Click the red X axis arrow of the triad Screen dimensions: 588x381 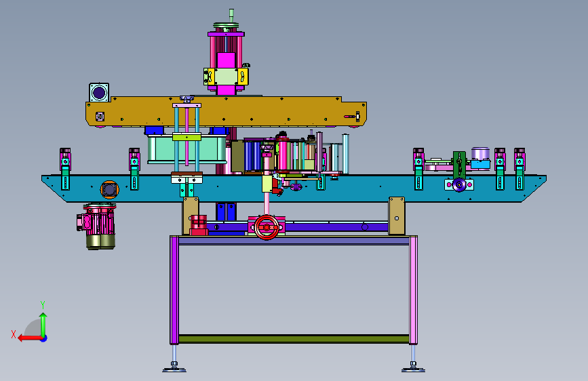pyautogui.click(x=29, y=338)
